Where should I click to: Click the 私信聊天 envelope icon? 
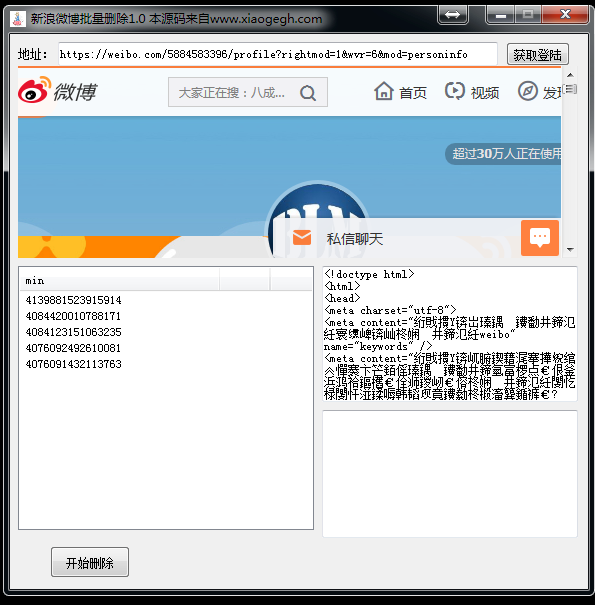(302, 237)
